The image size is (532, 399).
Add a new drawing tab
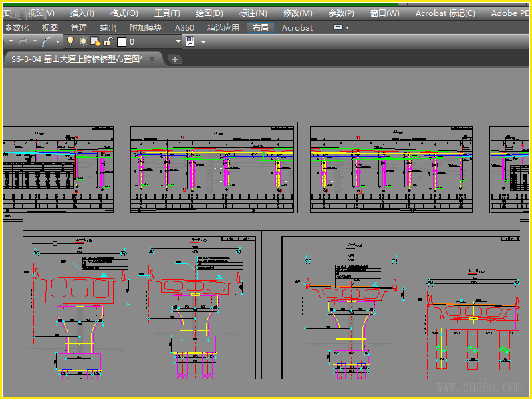coord(175,59)
